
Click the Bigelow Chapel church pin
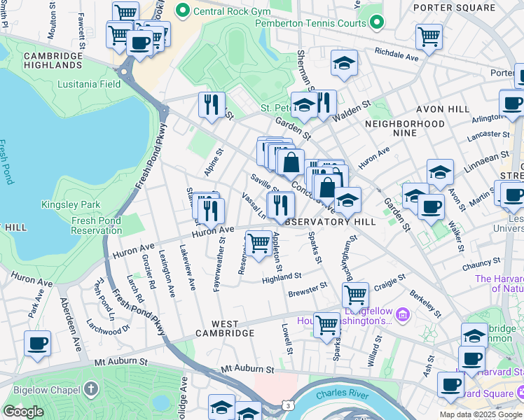click(x=91, y=391)
